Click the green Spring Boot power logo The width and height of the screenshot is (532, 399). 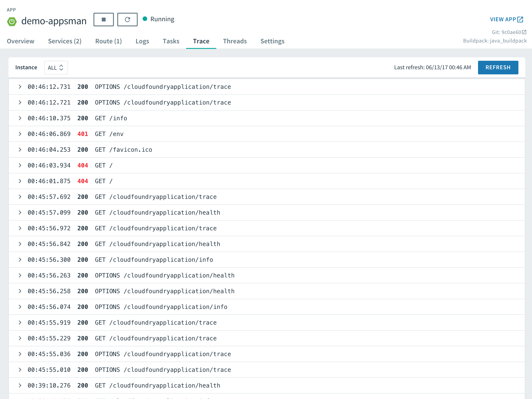pos(12,21)
